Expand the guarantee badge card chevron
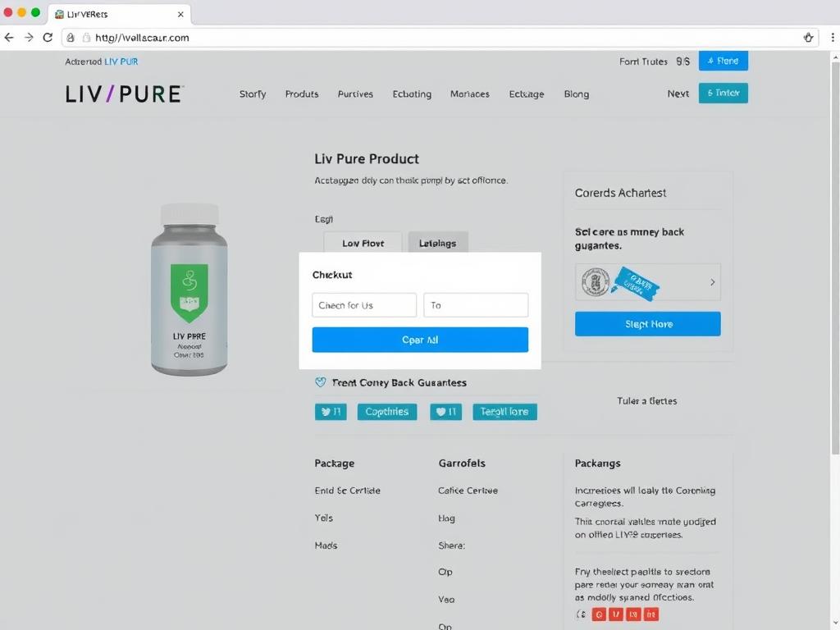 coord(713,282)
